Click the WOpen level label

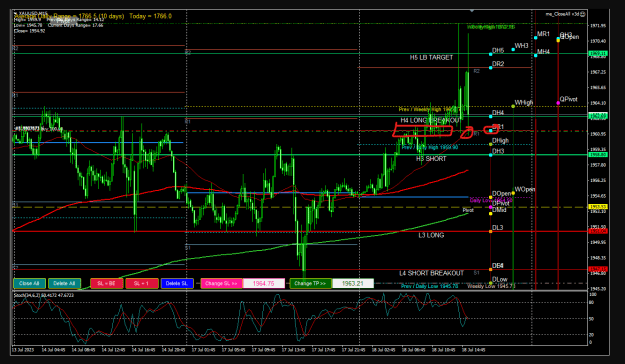pyautogui.click(x=525, y=189)
